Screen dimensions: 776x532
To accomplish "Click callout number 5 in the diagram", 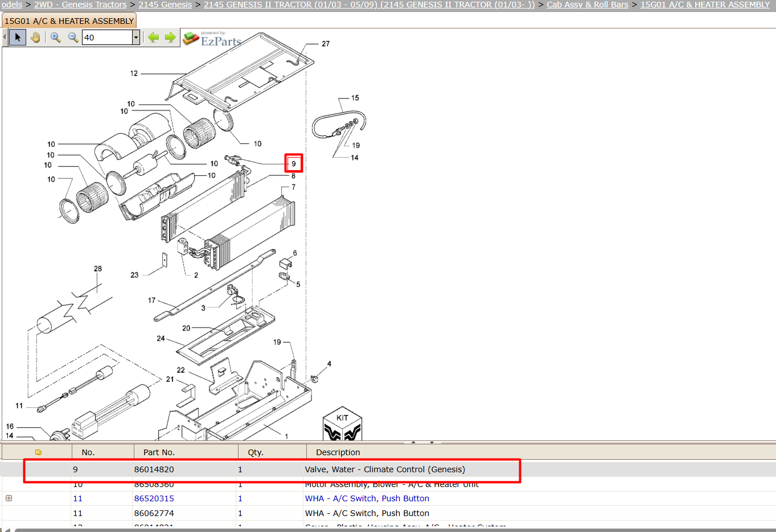I will (298, 284).
